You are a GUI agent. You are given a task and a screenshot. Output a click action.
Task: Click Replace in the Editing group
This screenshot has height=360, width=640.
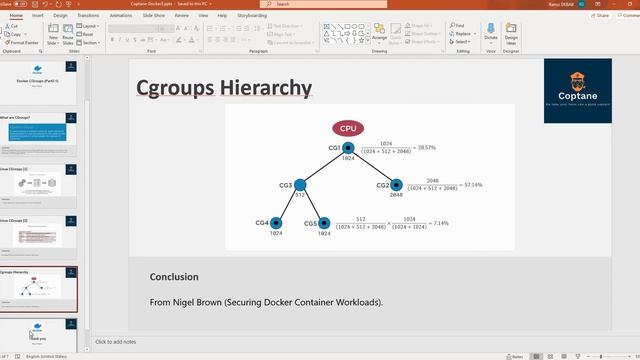(462, 34)
